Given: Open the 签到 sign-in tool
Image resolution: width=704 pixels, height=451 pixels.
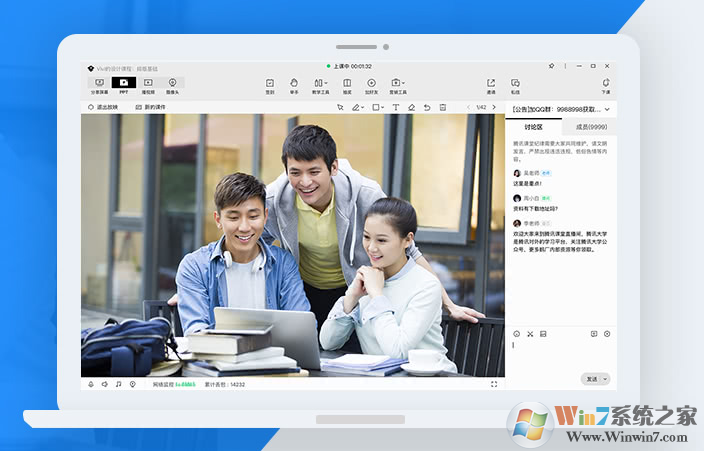Looking at the screenshot, I should pos(270,85).
